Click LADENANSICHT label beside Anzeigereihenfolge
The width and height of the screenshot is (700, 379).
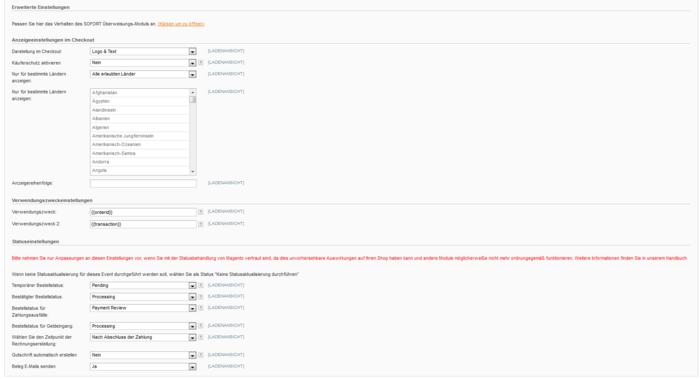click(226, 183)
